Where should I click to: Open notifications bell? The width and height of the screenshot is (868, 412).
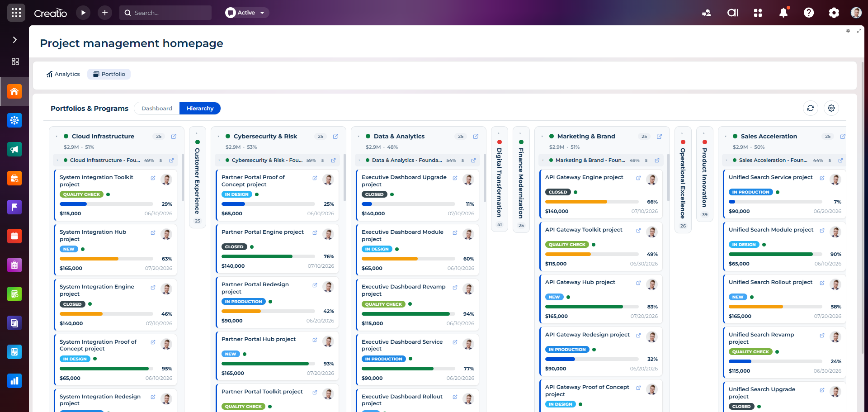(x=783, y=13)
